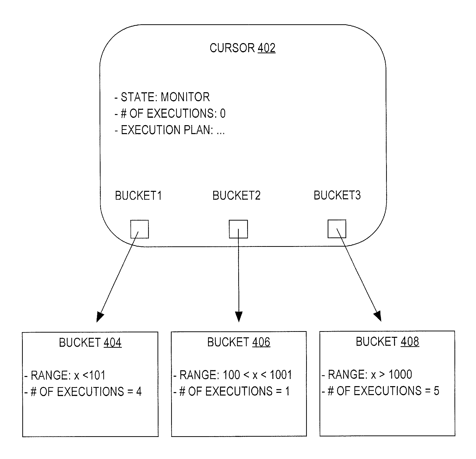Click the BUCKET2 pointer icon
The height and width of the screenshot is (459, 476).
click(x=238, y=226)
